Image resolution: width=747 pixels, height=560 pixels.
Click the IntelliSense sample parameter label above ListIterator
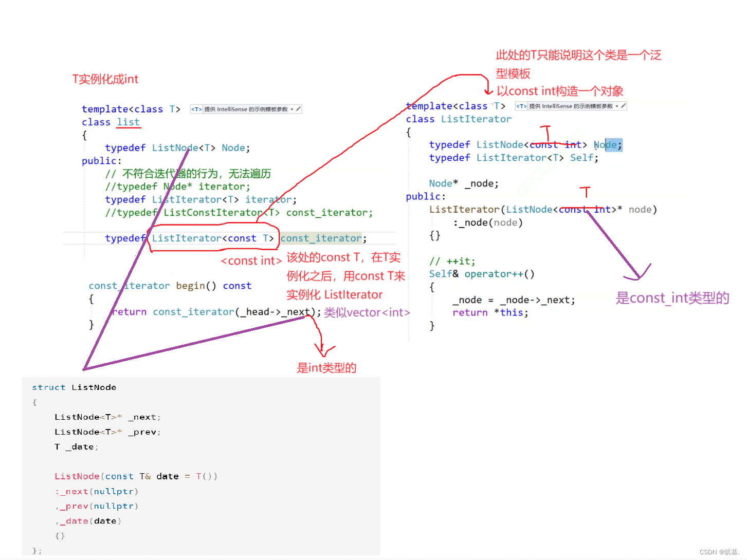pyautogui.click(x=571, y=106)
